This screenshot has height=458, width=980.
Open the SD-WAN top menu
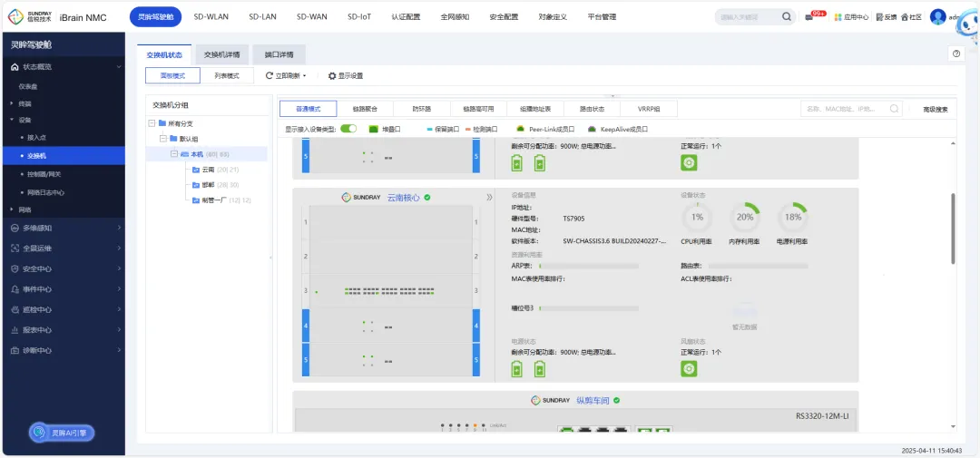click(311, 17)
